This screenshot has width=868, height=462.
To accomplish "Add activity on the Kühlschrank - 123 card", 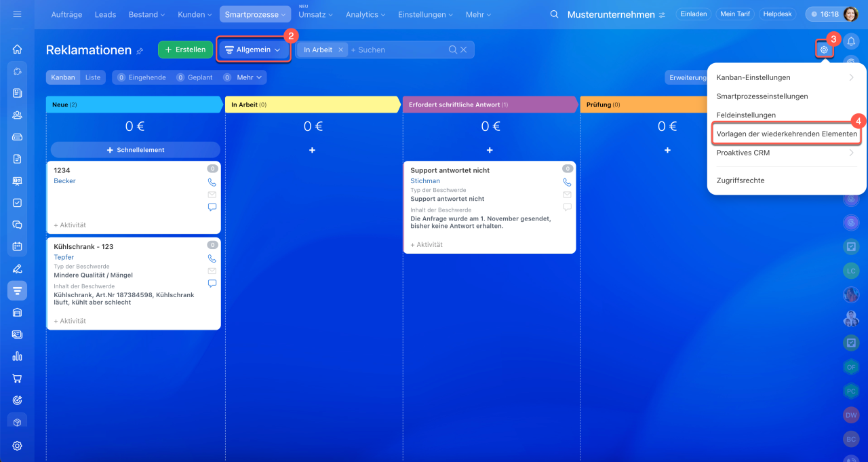I will pos(70,321).
